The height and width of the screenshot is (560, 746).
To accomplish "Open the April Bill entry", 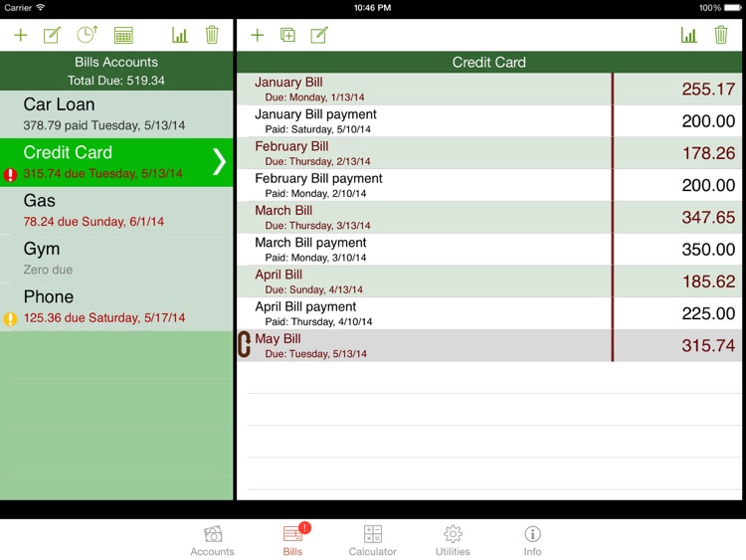I will [x=489, y=281].
